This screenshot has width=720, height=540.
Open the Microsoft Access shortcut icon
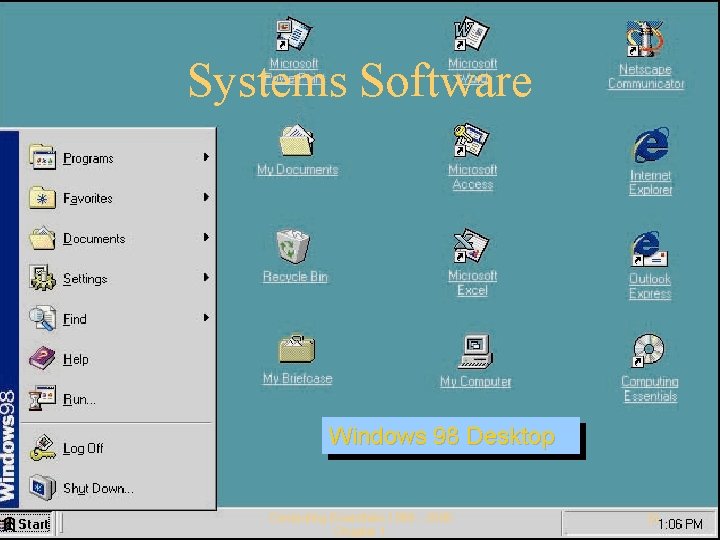(x=471, y=141)
